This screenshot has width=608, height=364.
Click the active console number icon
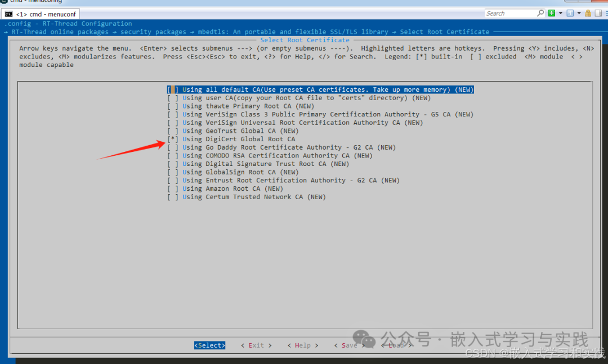pos(570,13)
